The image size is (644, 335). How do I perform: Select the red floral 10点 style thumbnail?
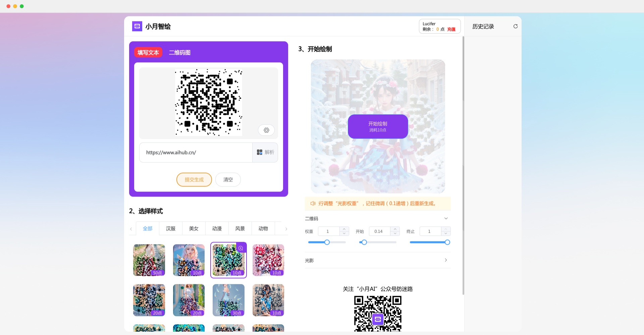(x=268, y=260)
